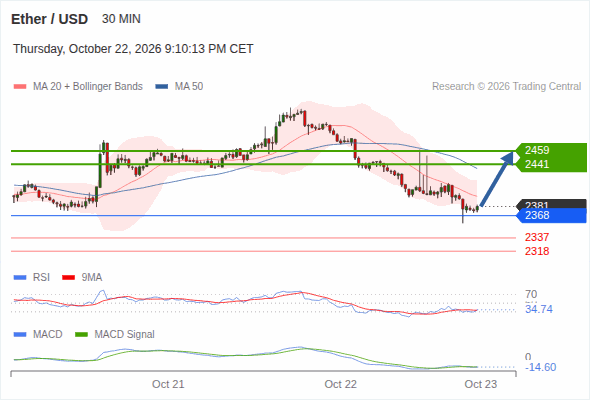Click the 9MA legend color swatch
This screenshot has height=400, width=590.
[x=68, y=278]
